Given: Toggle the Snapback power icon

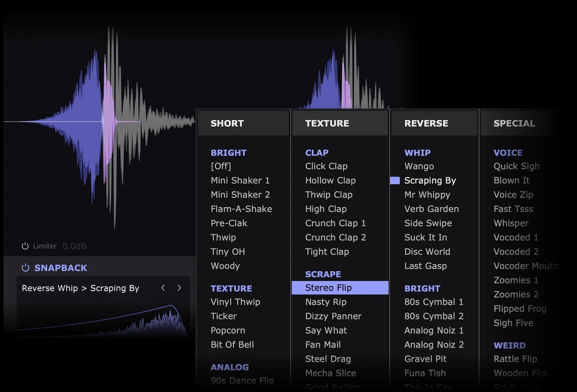Looking at the screenshot, I should (x=25, y=268).
